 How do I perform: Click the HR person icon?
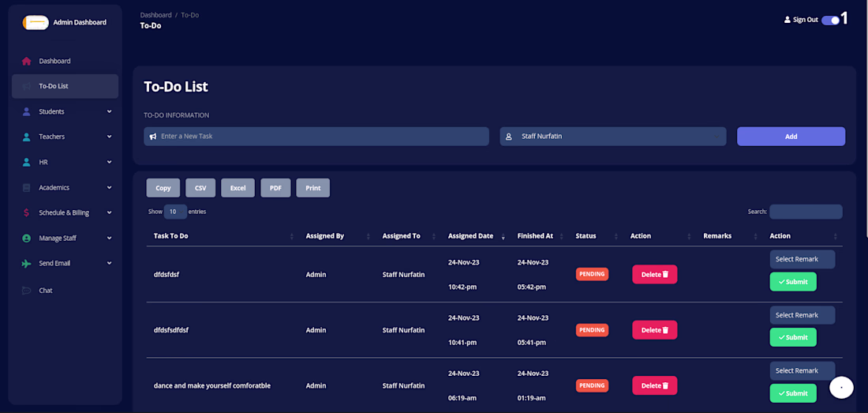(x=26, y=162)
